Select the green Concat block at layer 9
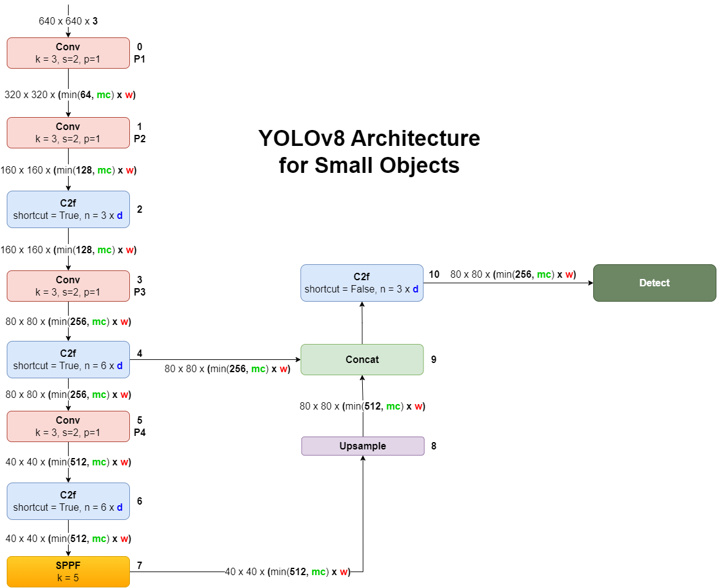The image size is (717, 588). click(362, 359)
